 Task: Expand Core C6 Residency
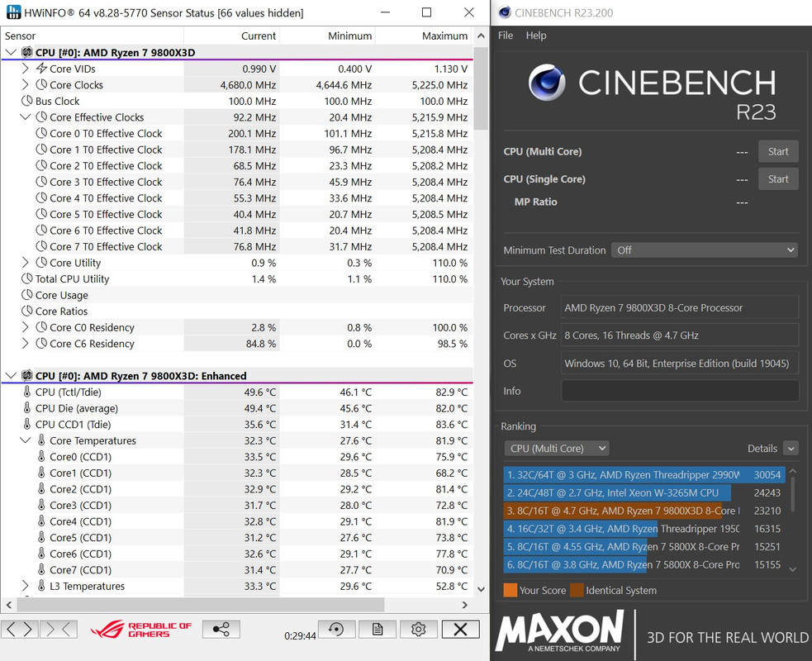click(x=25, y=343)
